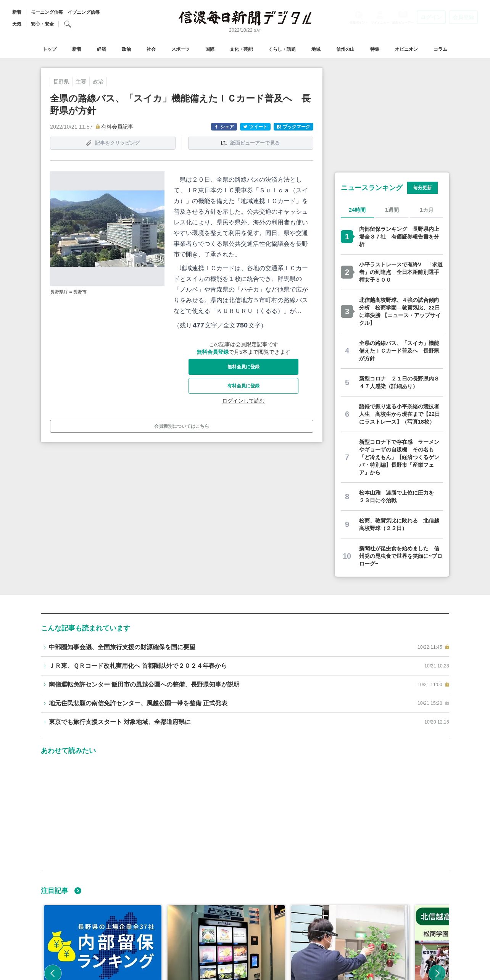This screenshot has height=980, width=490.
Task: Click the 政治 article tag
Action: tap(98, 82)
